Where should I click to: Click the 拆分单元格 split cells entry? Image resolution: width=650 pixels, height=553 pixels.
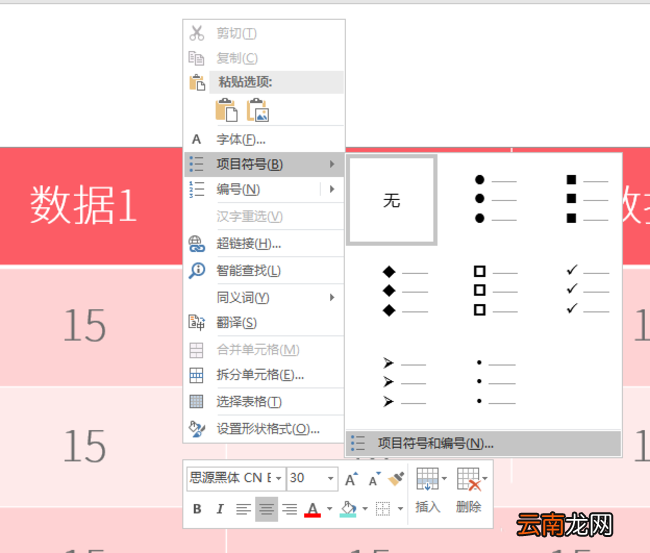coord(264,375)
